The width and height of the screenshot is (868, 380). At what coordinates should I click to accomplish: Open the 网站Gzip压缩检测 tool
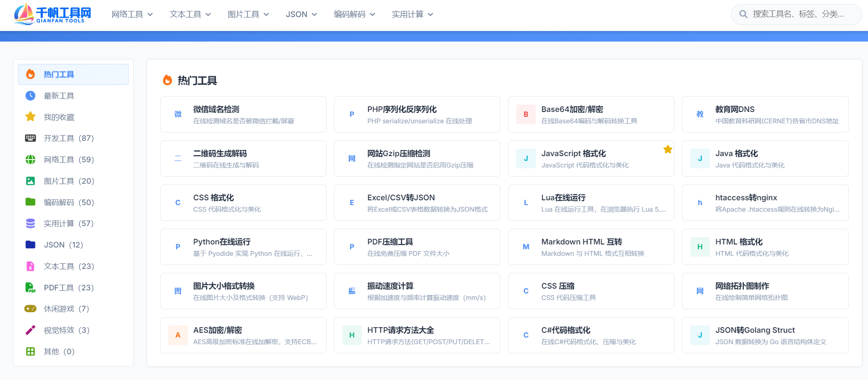tap(417, 159)
